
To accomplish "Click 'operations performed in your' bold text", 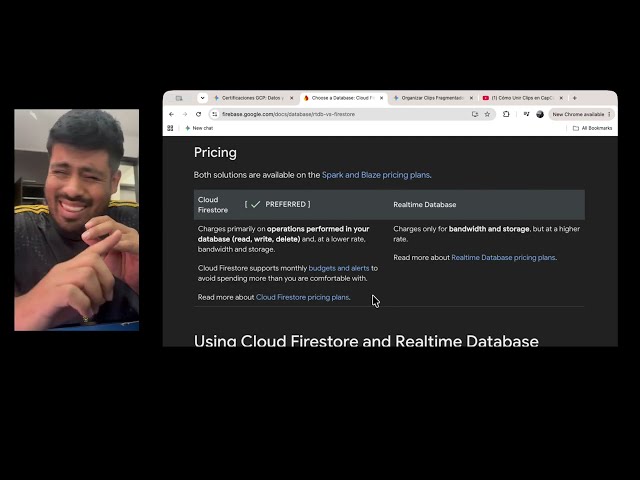I will pos(318,229).
